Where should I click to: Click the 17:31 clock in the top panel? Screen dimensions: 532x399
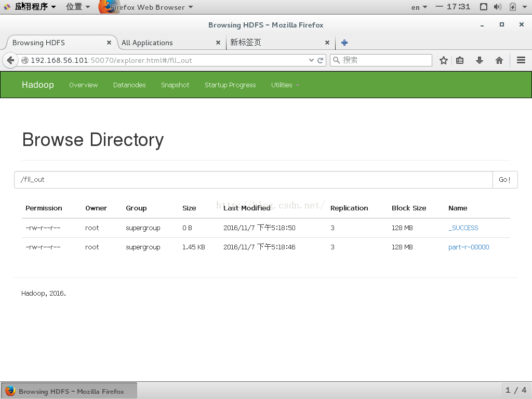tap(458, 7)
